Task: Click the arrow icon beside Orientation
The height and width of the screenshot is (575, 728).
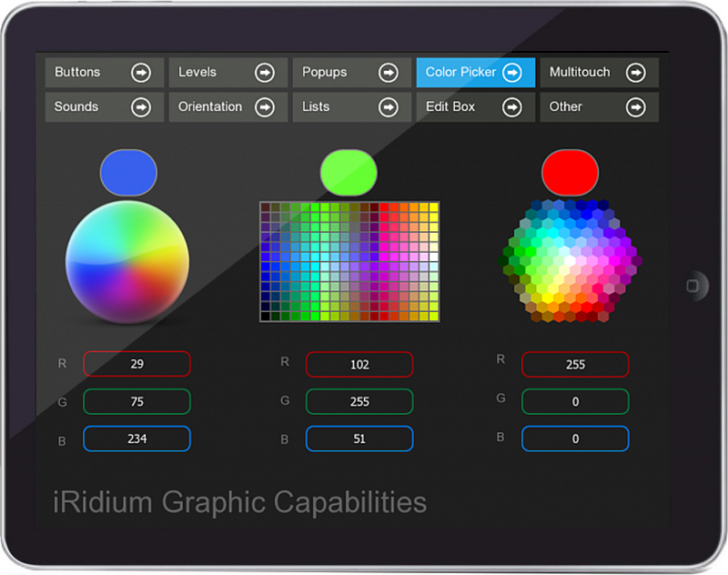Action: (x=264, y=107)
